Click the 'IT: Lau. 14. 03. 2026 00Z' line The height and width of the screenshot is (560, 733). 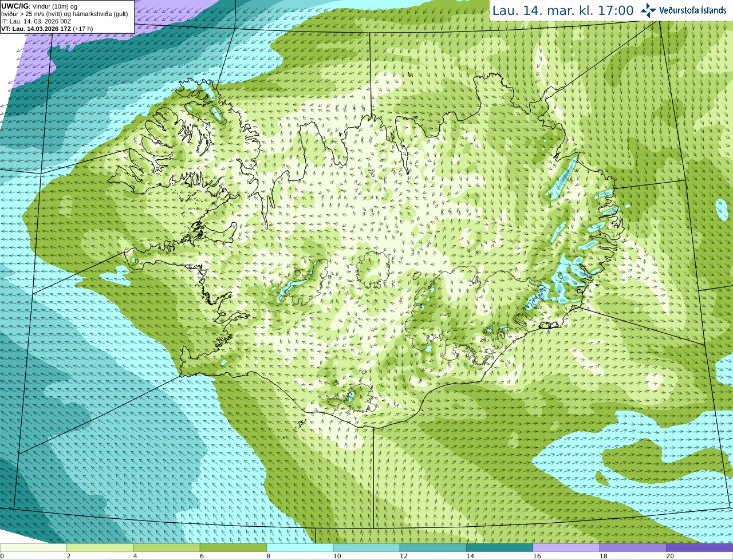click(36, 21)
